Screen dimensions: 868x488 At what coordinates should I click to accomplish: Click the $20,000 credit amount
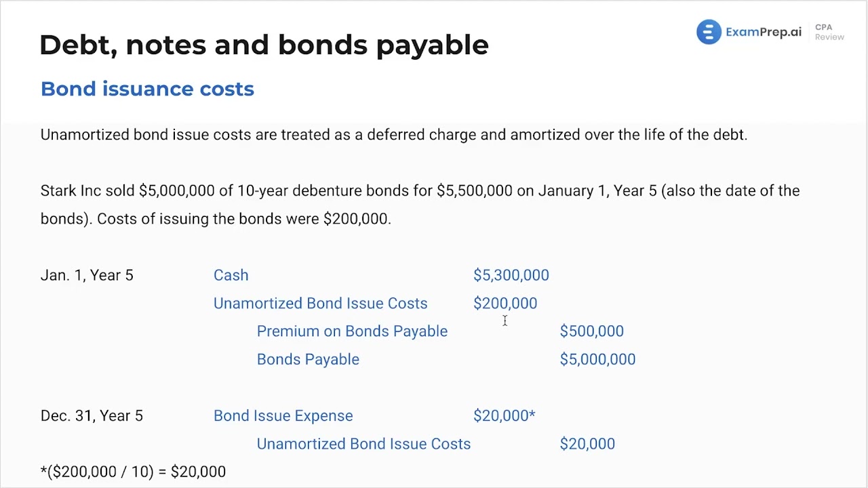[x=587, y=444]
